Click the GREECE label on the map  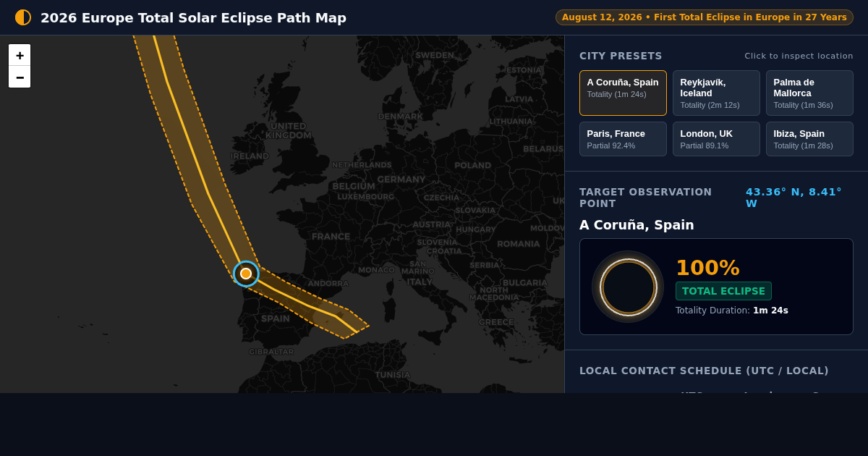pyautogui.click(x=496, y=322)
